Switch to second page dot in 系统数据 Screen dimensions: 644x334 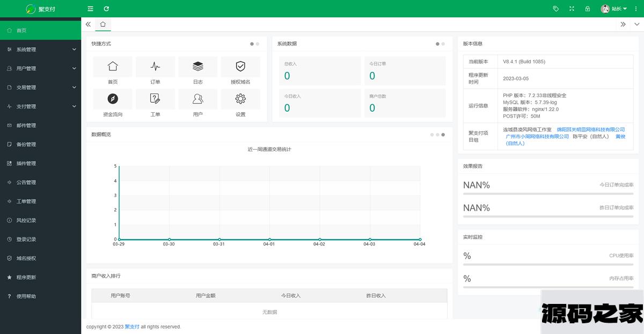coord(443,44)
